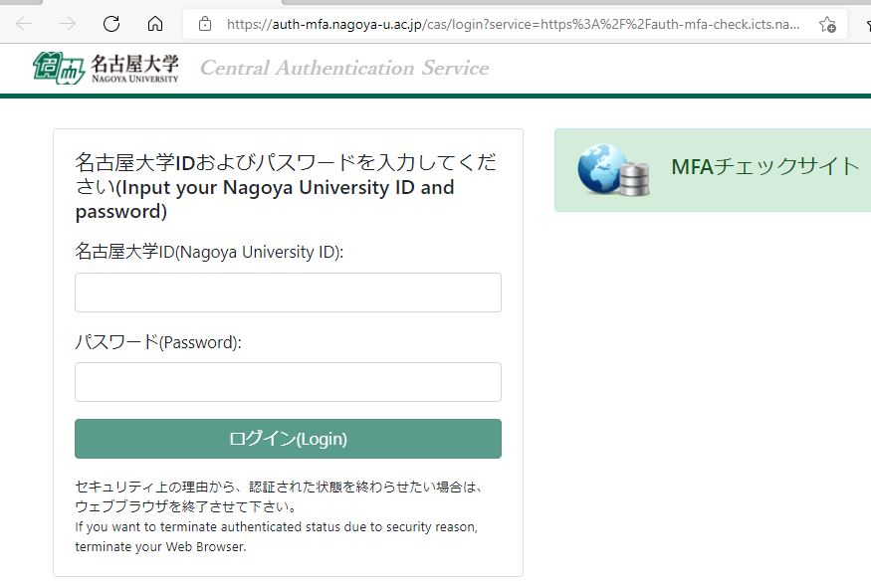Click the パスワード(Password) field label
The width and height of the screenshot is (871, 588).
coord(155,341)
